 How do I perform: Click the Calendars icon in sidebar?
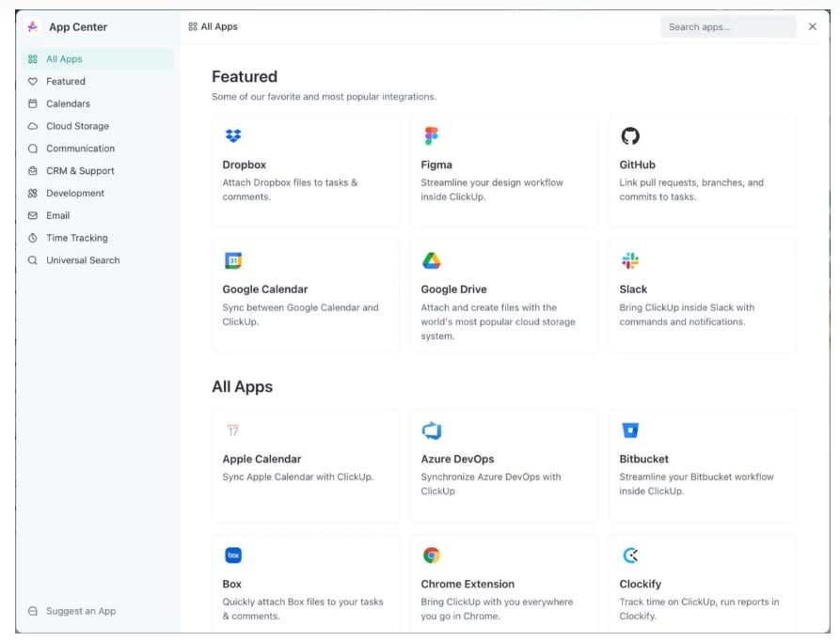point(33,104)
